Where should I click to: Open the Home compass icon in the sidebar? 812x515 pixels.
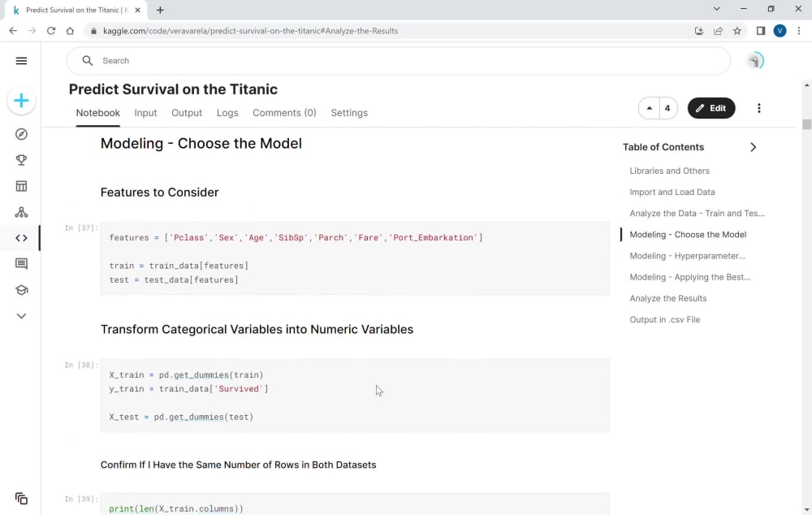coord(21,134)
